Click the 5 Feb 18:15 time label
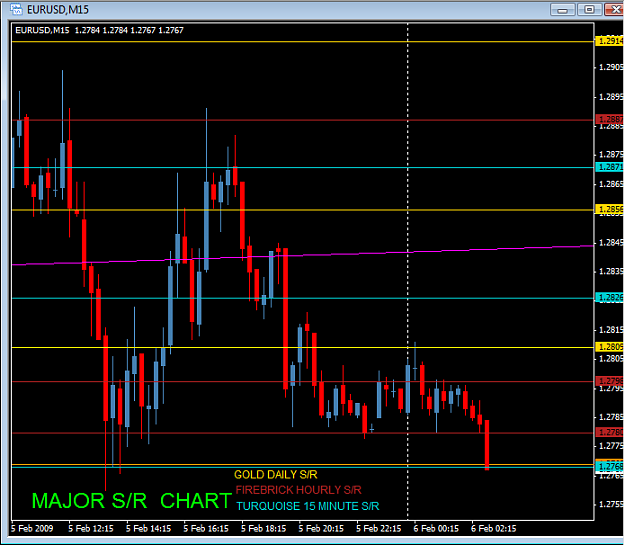Screen dimensions: 625x545 click(263, 529)
